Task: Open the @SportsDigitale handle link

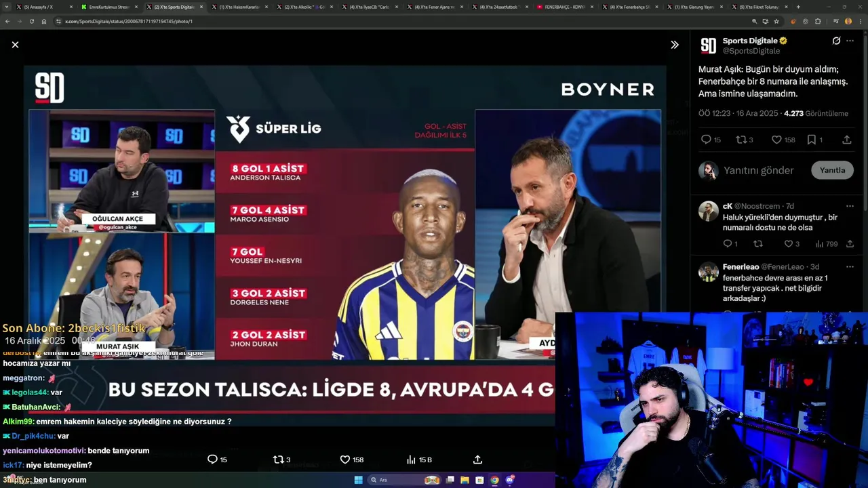Action: click(x=751, y=51)
